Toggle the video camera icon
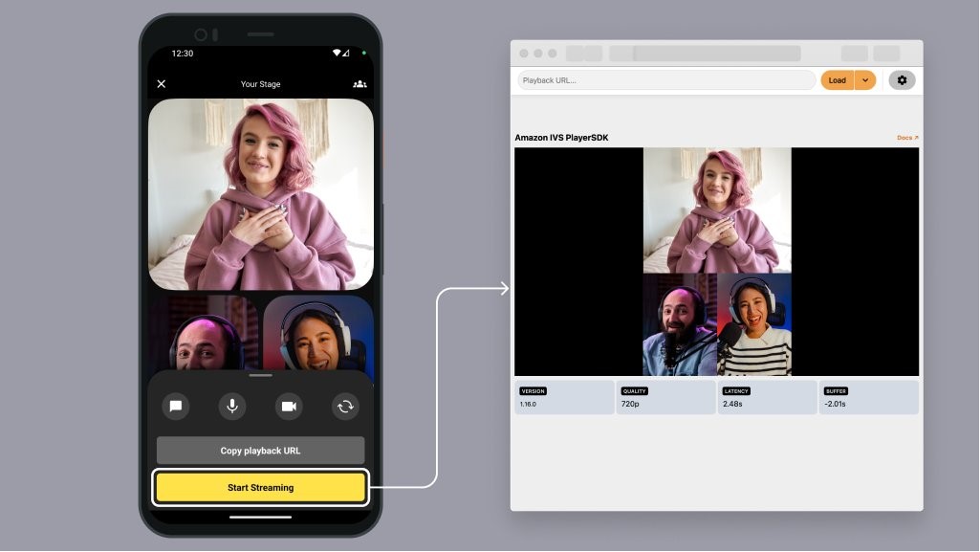This screenshot has width=980, height=552. coord(289,407)
